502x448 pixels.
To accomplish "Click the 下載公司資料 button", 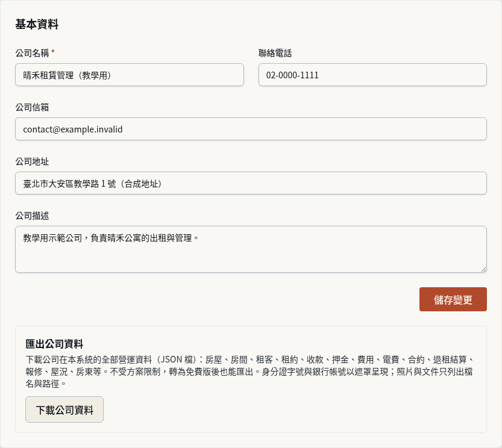I will tap(64, 409).
